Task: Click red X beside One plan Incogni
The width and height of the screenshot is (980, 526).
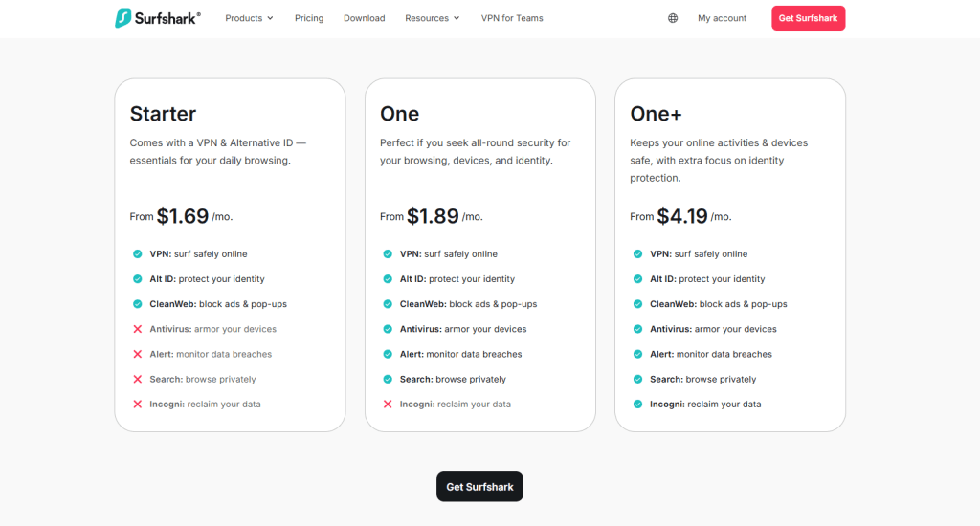Action: [x=388, y=405]
